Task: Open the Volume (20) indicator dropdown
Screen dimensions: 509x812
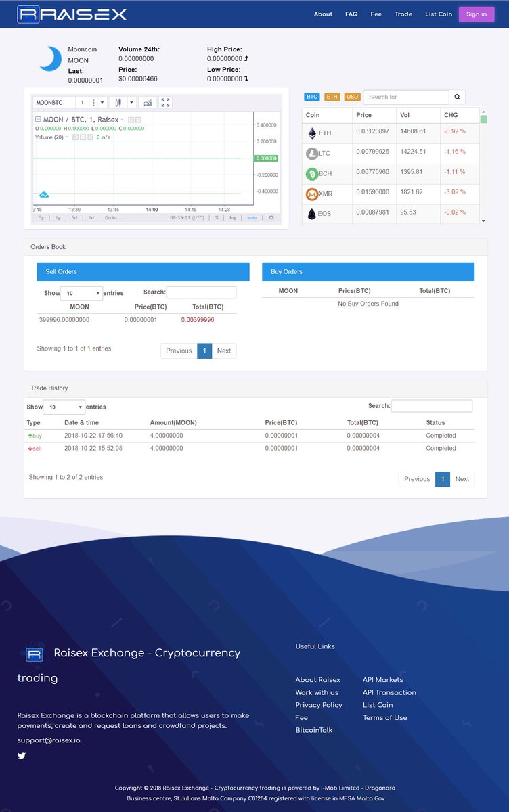Action: tap(66, 137)
